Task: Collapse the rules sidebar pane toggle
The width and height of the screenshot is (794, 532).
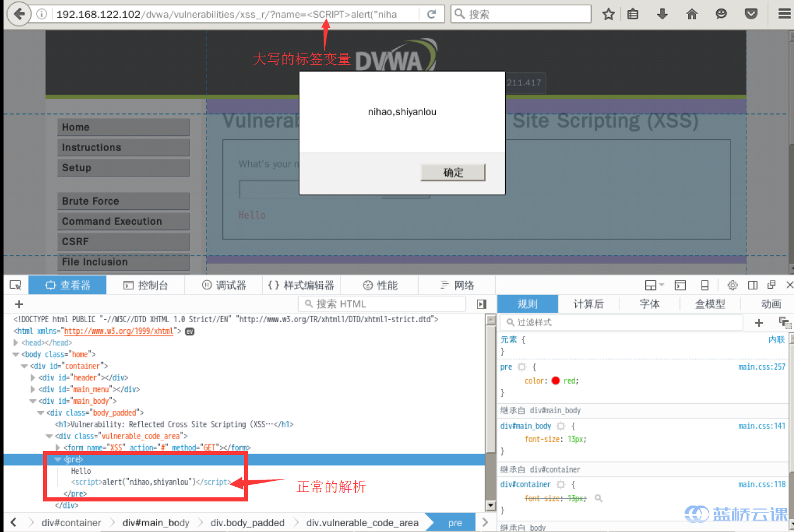Action: [482, 304]
